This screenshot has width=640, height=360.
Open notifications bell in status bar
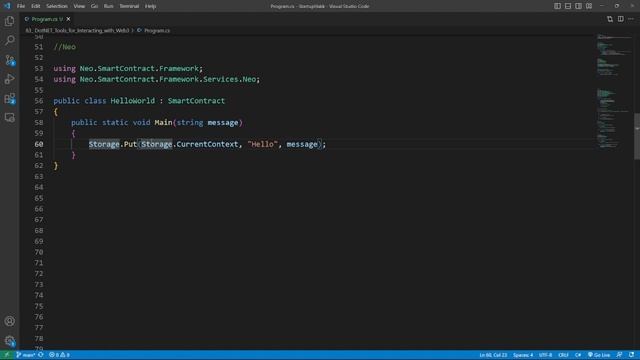(x=631, y=355)
